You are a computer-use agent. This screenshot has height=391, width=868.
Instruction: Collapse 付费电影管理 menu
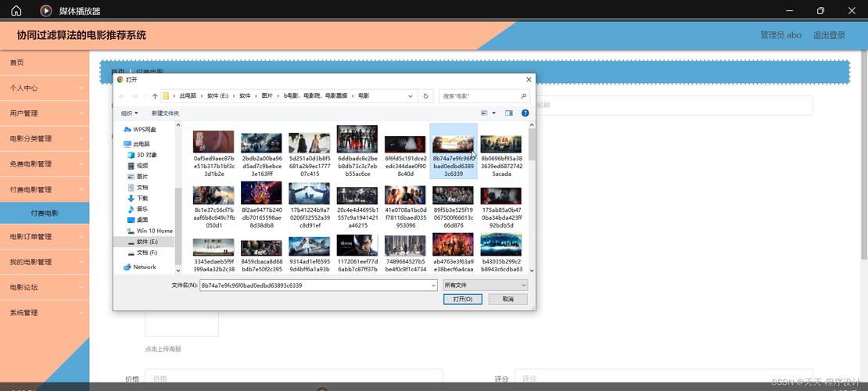[x=45, y=189]
